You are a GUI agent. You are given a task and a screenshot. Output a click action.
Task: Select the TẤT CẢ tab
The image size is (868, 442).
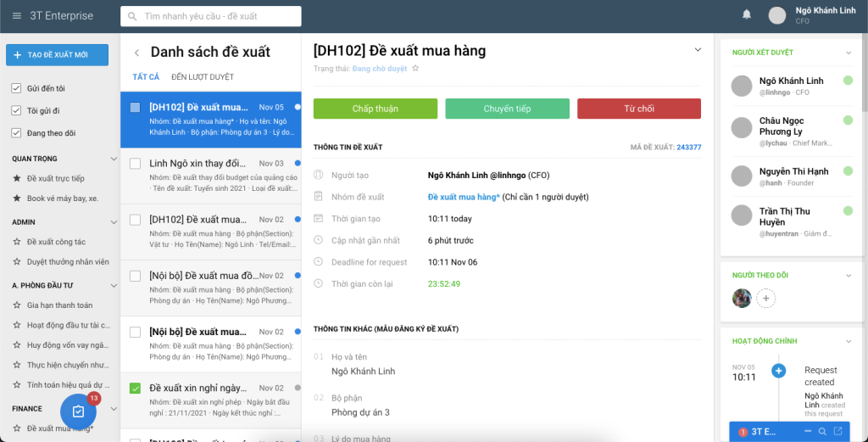(x=146, y=77)
